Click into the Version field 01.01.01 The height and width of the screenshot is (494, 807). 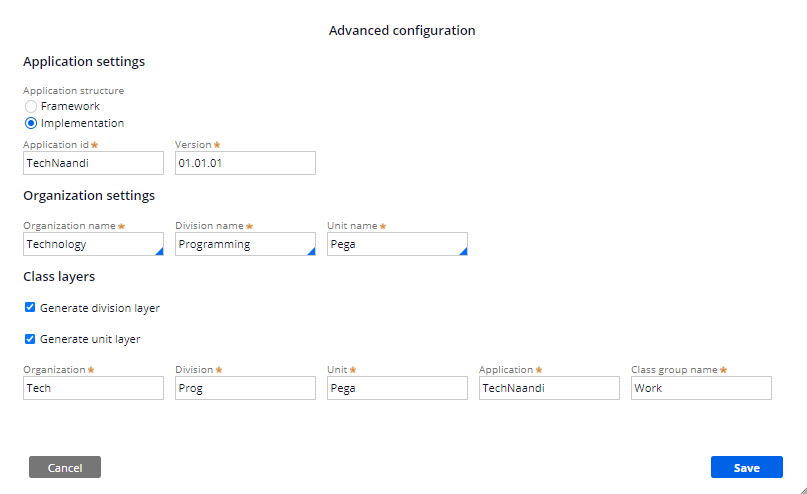[245, 163]
